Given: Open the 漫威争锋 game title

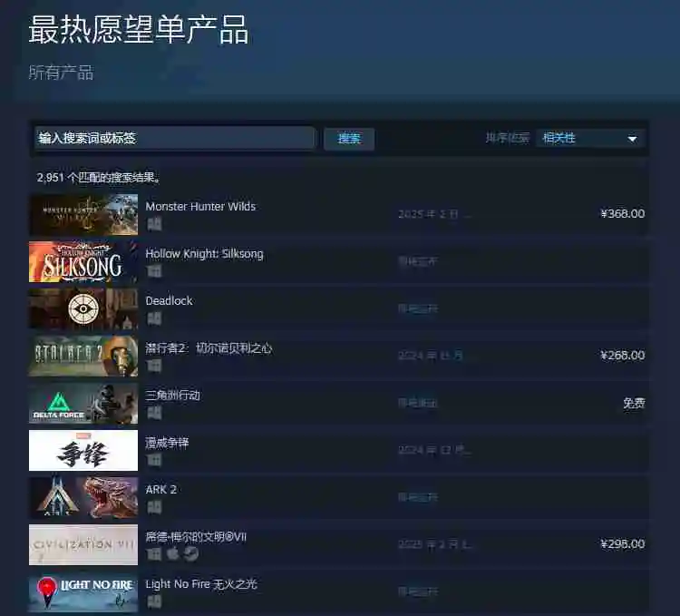Looking at the screenshot, I should click(167, 443).
